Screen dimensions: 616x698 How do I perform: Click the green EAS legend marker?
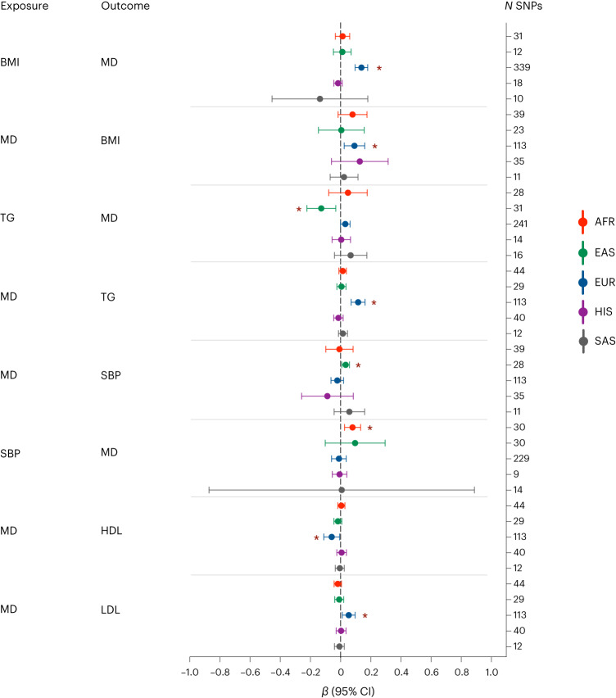pos(582,252)
